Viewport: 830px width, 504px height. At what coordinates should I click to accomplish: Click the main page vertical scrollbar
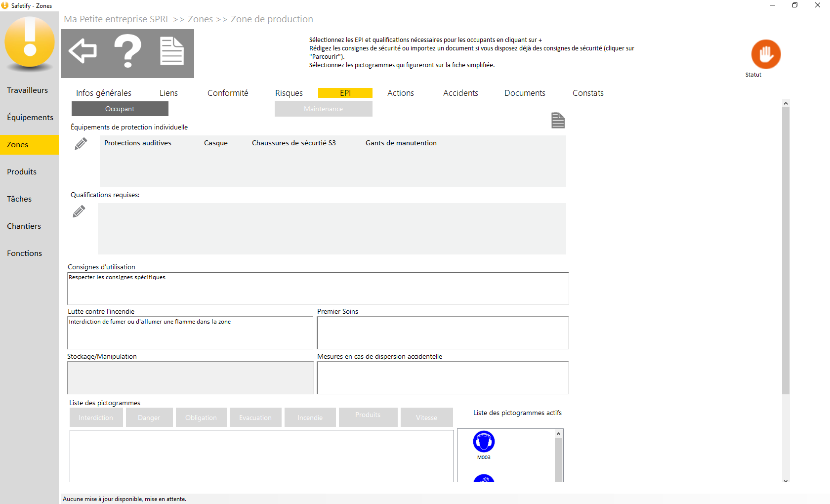(x=786, y=251)
